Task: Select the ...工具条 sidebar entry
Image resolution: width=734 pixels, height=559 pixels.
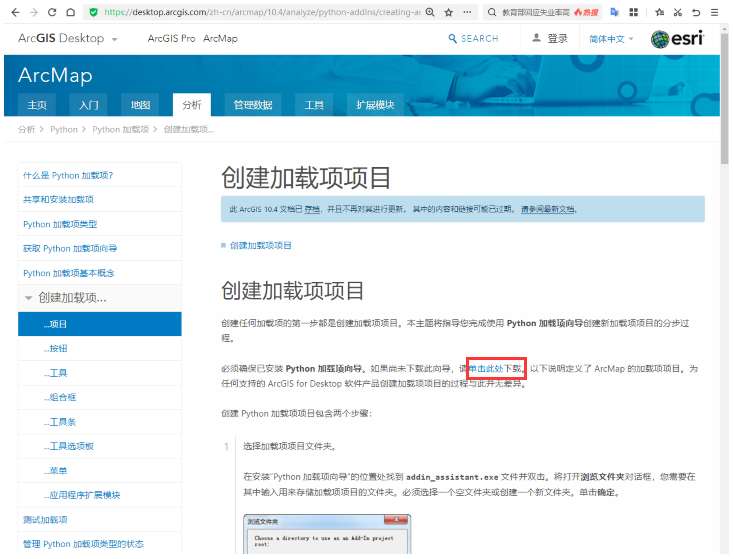Action: [100, 422]
